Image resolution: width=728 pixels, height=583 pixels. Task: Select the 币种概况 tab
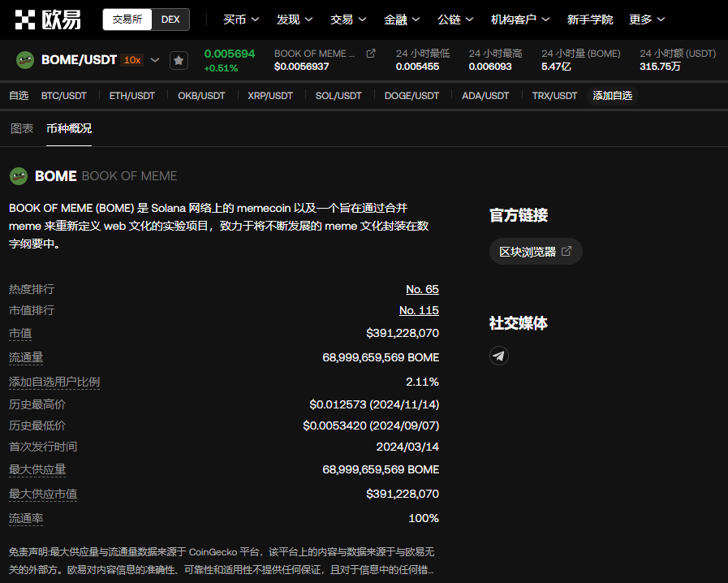coord(69,128)
